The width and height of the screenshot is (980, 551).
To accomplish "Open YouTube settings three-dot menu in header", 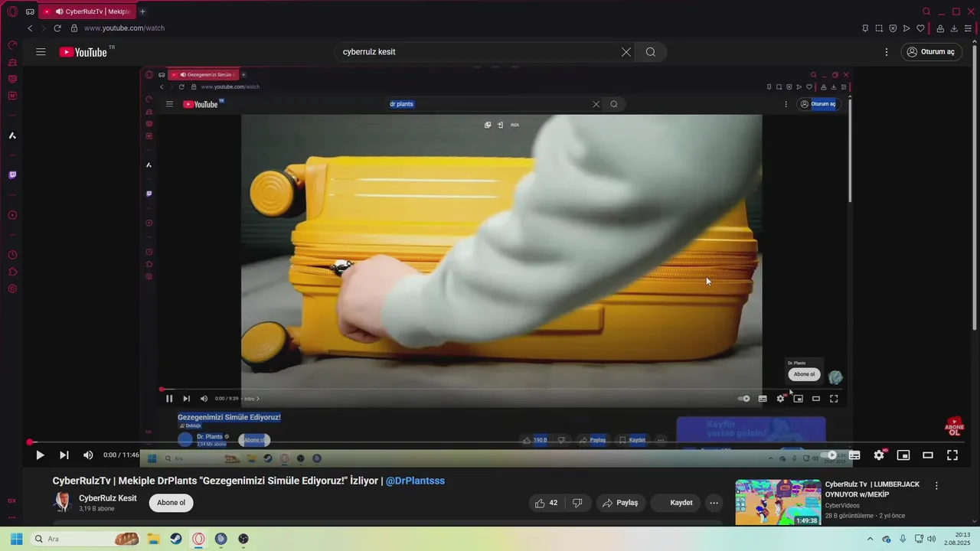I will coord(887,52).
